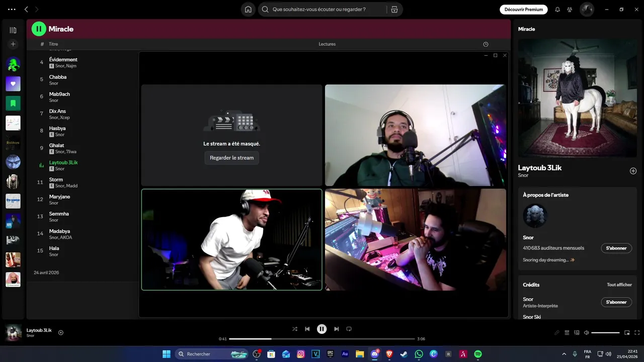Open the mini player
The width and height of the screenshot is (644, 362).
click(x=627, y=332)
